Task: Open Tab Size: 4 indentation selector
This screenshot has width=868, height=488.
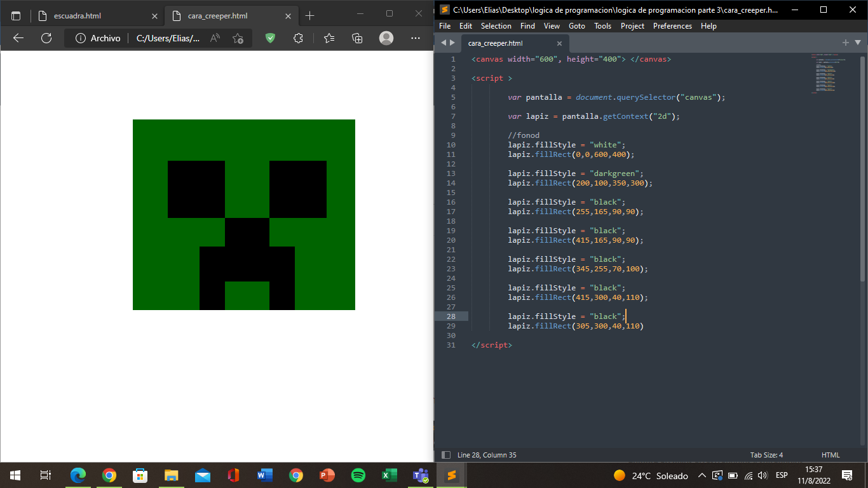Action: point(766,455)
